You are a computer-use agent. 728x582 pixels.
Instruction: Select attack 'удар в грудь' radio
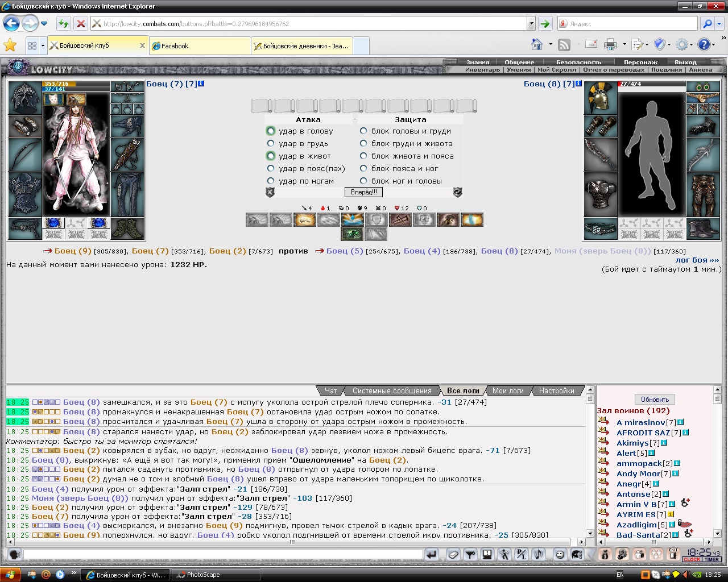click(x=271, y=143)
